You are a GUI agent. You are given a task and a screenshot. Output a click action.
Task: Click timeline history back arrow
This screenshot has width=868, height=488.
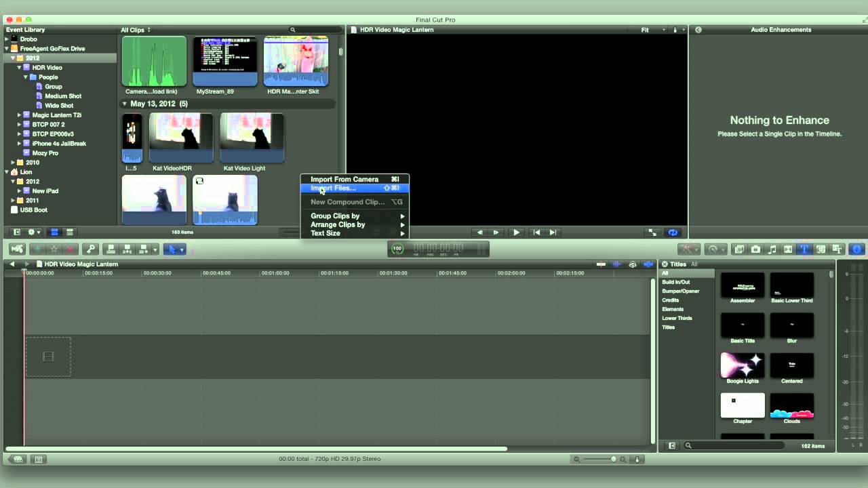[x=12, y=264]
